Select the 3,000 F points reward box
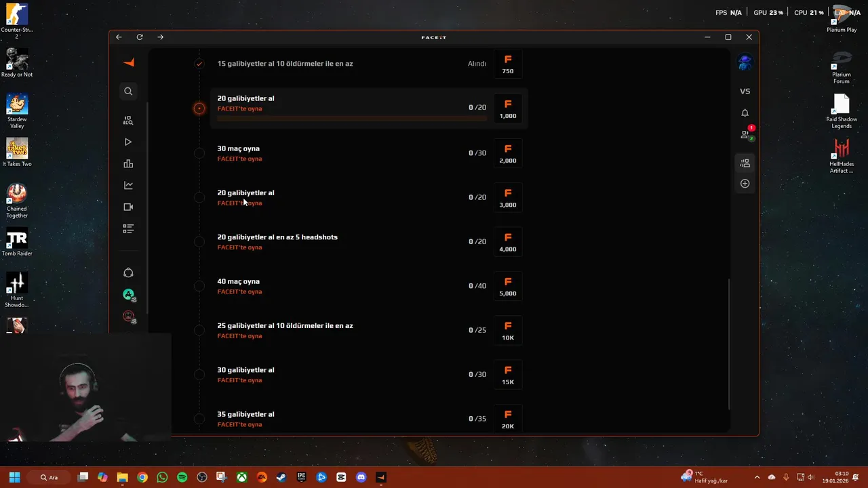 click(x=508, y=197)
